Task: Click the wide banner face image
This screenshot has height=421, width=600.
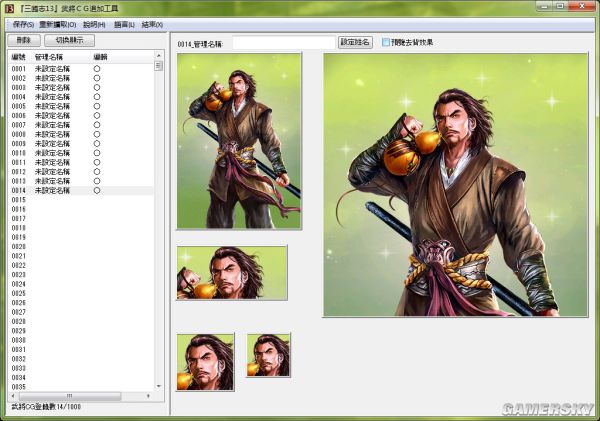Action: tap(231, 272)
